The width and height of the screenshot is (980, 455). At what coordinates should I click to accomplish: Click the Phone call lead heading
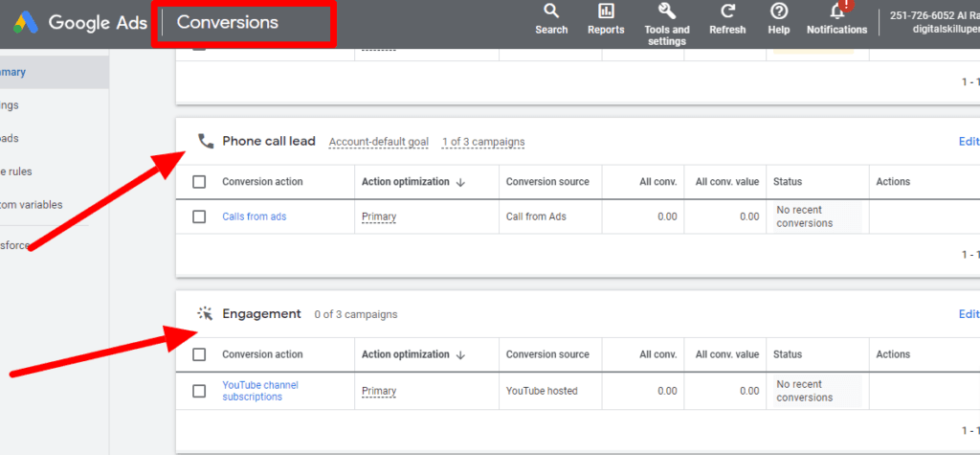[269, 141]
